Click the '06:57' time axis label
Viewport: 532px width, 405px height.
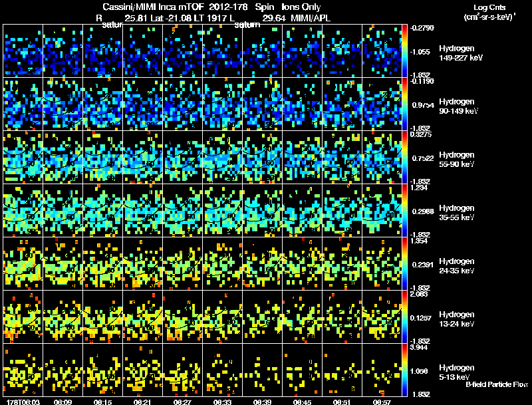tap(382, 402)
